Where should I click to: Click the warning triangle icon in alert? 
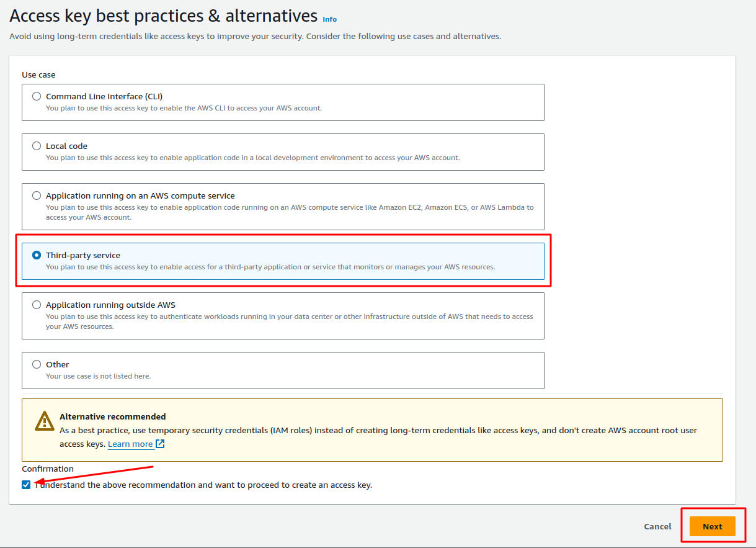point(45,421)
